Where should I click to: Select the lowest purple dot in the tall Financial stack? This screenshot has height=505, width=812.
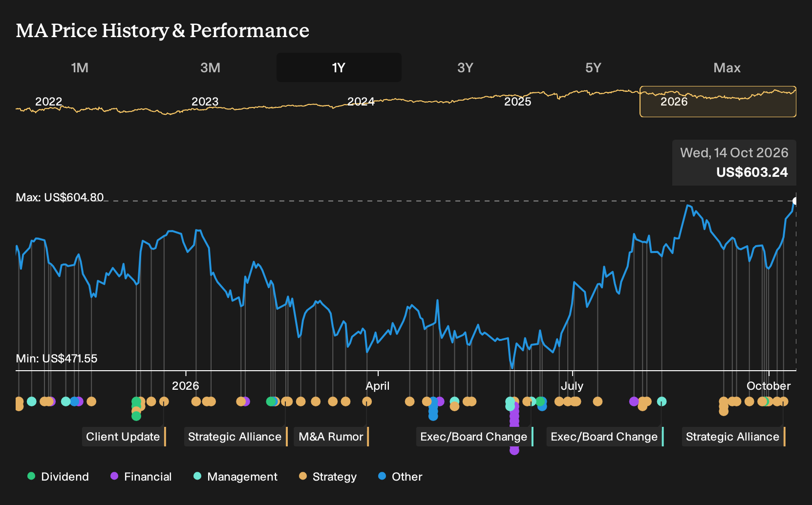pos(514,450)
